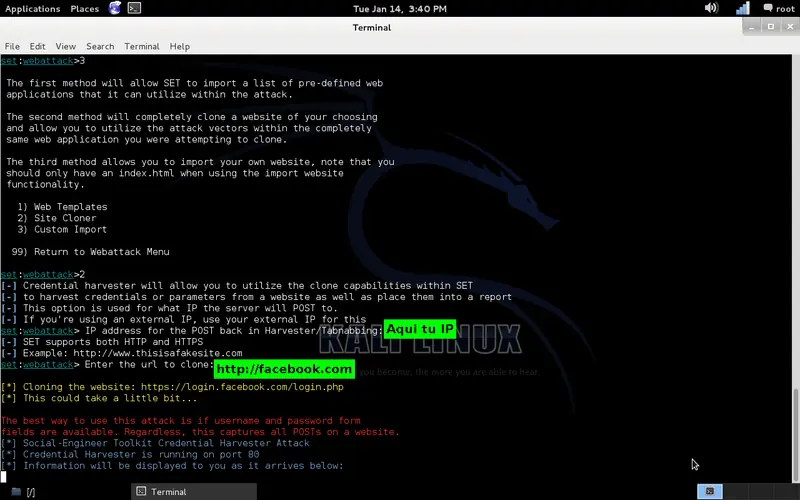Close the Terminal window
This screenshot has width=800, height=500.
point(790,27)
